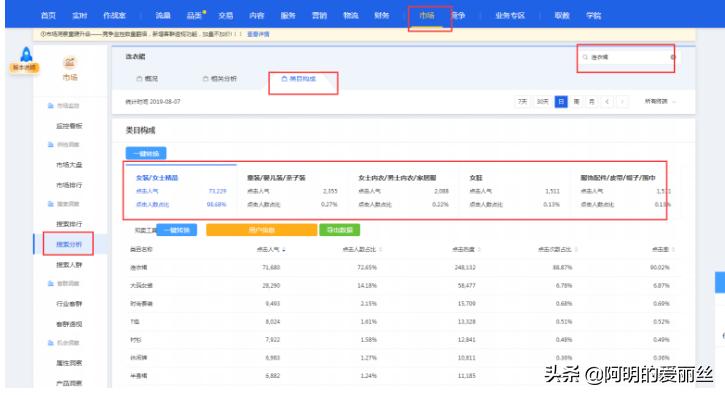725x395 pixels.
Task: Open the 所有终端 dropdown
Action: point(660,102)
